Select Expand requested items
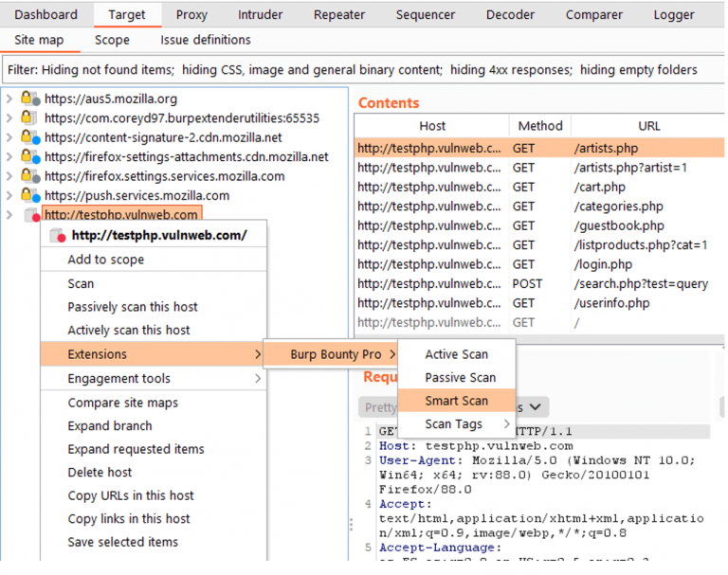This screenshot has height=575, width=728. pyautogui.click(x=154, y=449)
